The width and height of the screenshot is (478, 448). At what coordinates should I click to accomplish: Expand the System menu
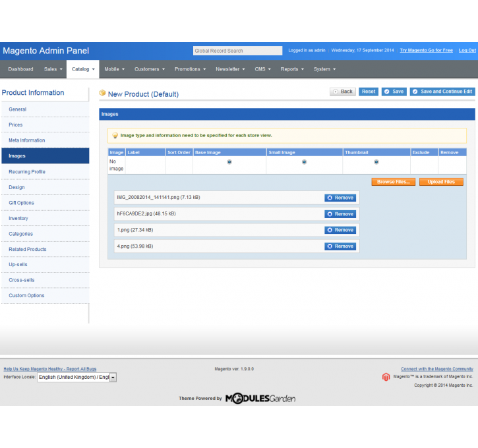[324, 69]
